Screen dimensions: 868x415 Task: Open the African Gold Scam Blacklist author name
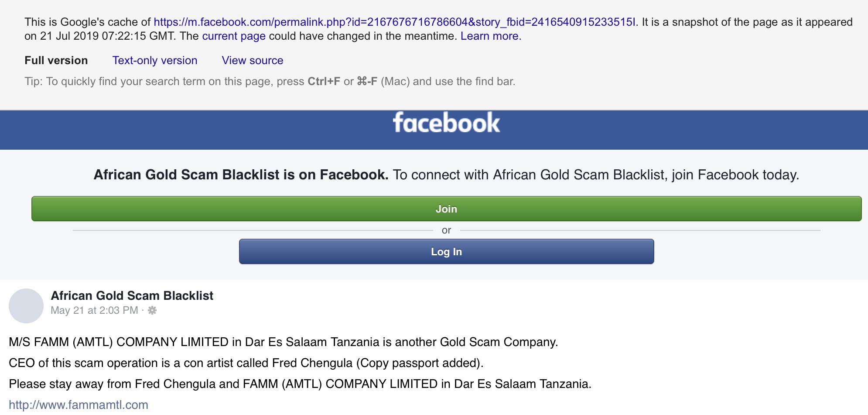tap(132, 296)
